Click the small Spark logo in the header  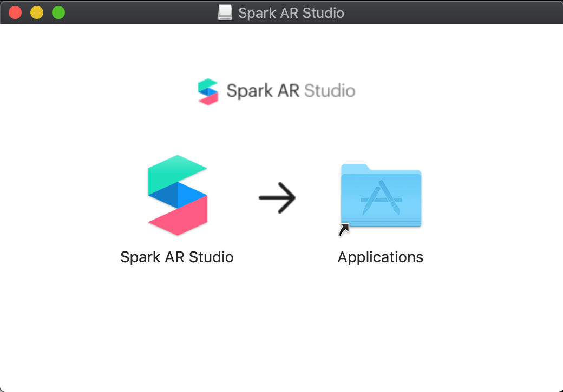[208, 92]
